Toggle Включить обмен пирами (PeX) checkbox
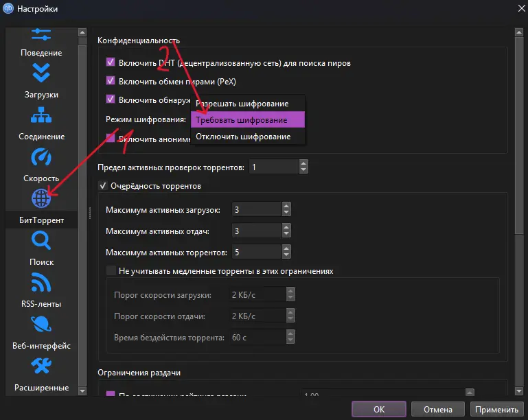Screen dimensions: 528x420 pyautogui.click(x=111, y=80)
